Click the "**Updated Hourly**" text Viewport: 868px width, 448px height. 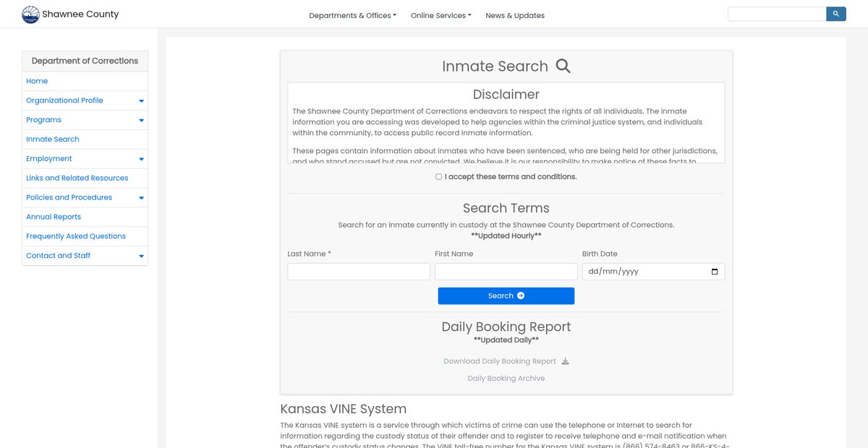(506, 236)
